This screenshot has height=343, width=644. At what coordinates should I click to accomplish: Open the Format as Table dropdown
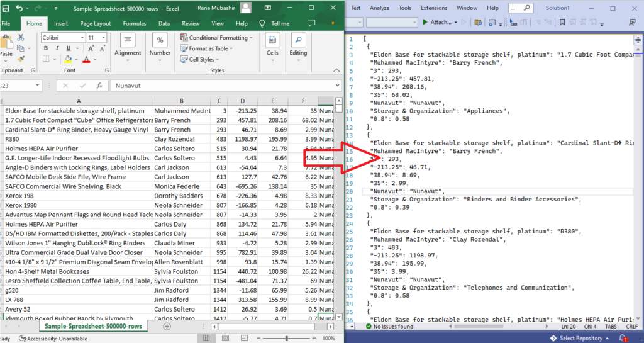(208, 48)
